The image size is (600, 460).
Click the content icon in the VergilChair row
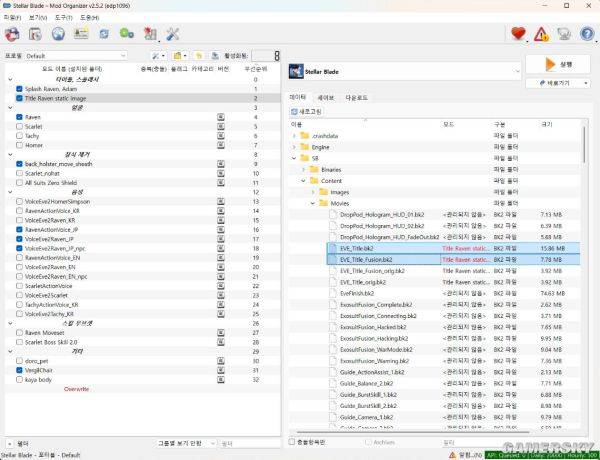click(221, 370)
